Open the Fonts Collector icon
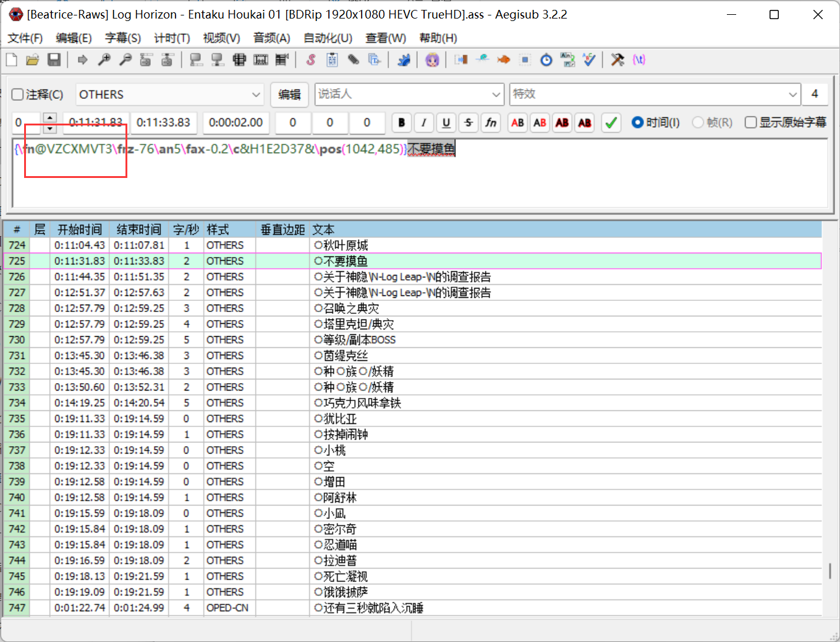 point(374,60)
